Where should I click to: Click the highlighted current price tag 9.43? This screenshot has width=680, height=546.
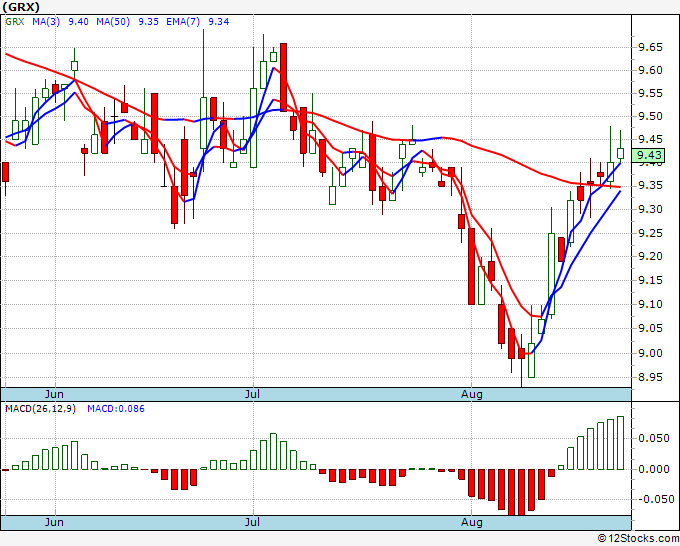pos(648,155)
